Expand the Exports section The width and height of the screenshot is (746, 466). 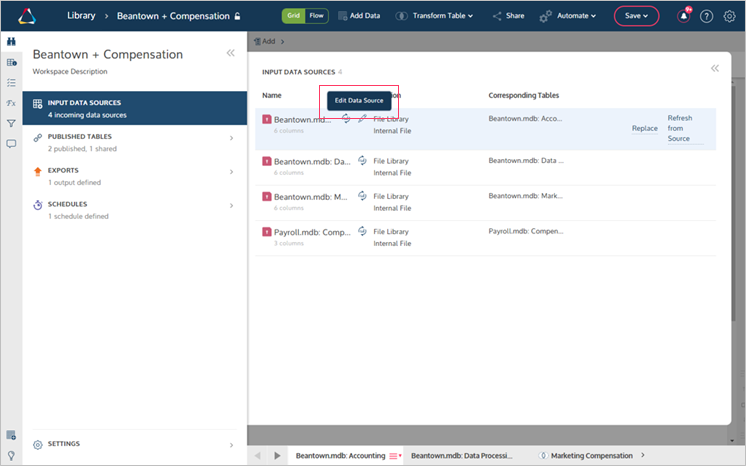click(x=231, y=172)
